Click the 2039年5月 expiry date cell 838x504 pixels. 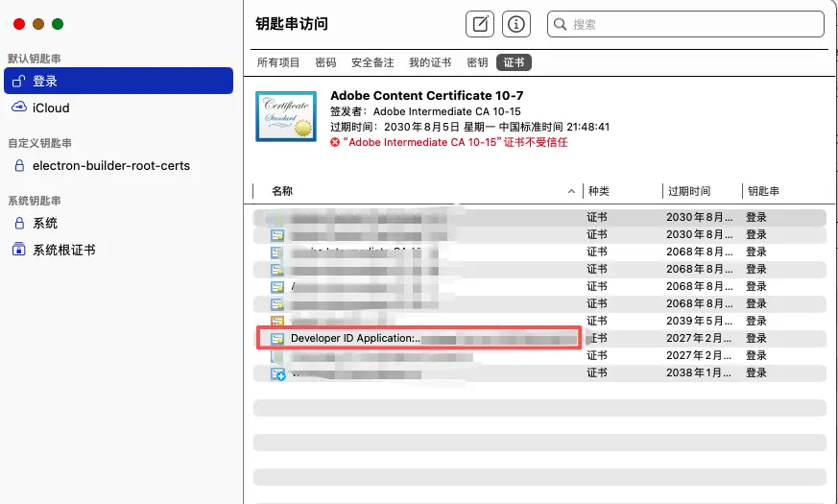[699, 321]
